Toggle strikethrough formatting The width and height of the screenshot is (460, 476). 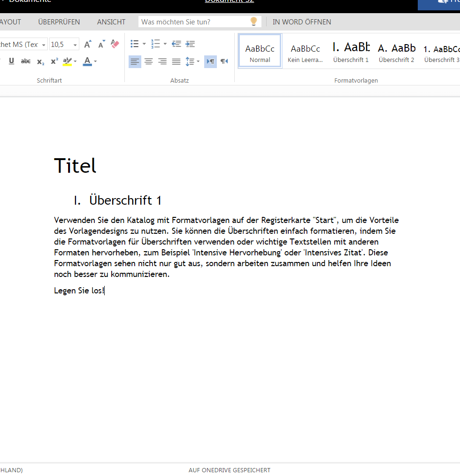coord(26,61)
